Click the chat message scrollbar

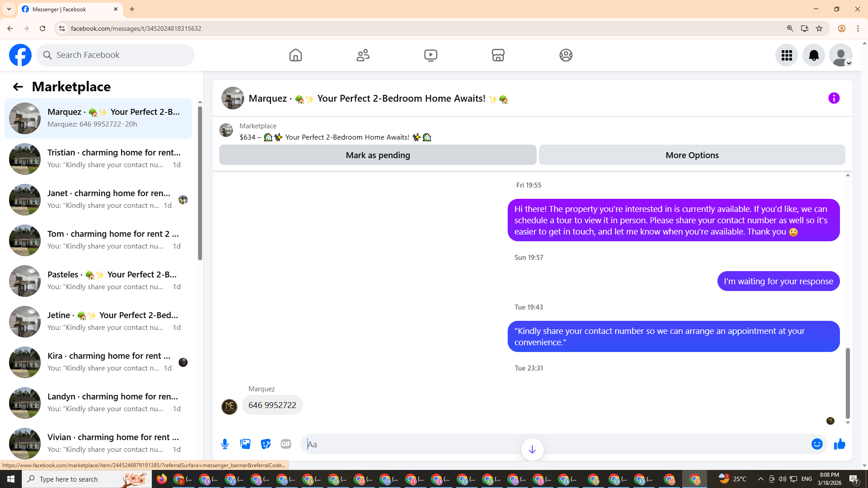(x=848, y=383)
